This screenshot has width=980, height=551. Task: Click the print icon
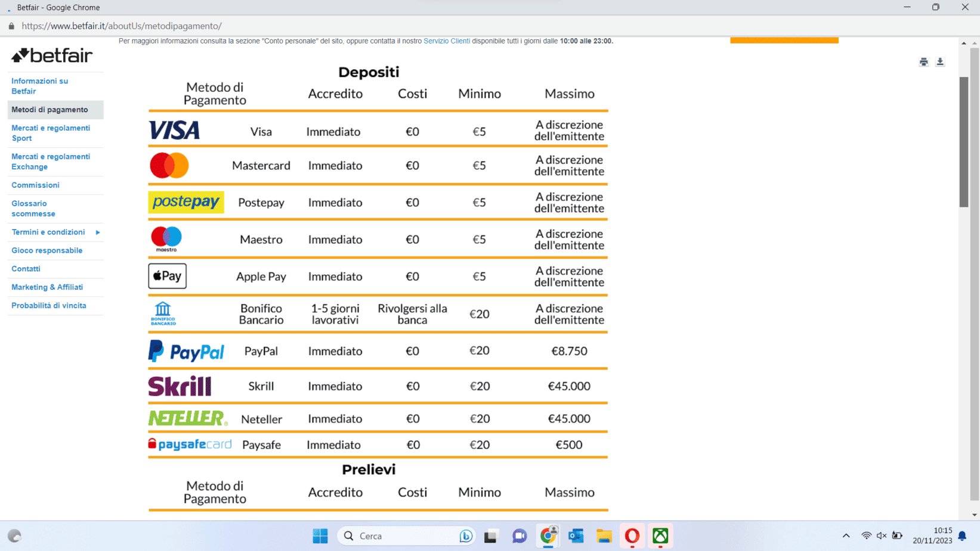point(924,62)
